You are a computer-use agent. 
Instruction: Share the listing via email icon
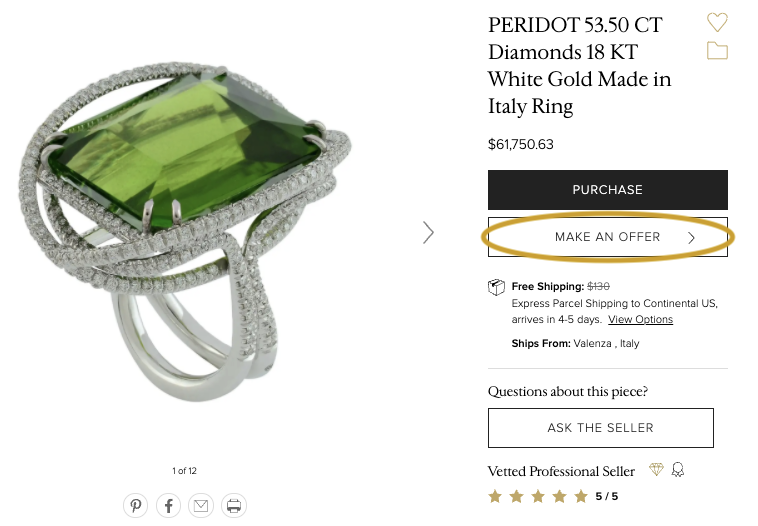click(x=201, y=505)
